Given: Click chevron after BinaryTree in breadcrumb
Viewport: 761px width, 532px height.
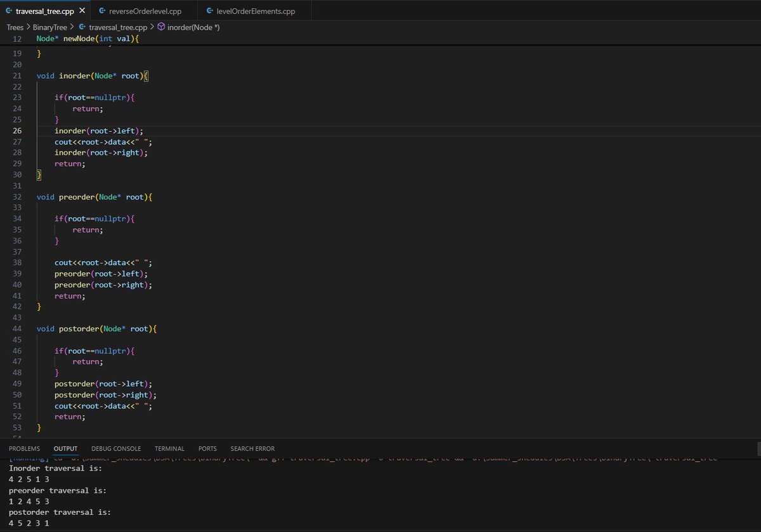Looking at the screenshot, I should coord(72,27).
